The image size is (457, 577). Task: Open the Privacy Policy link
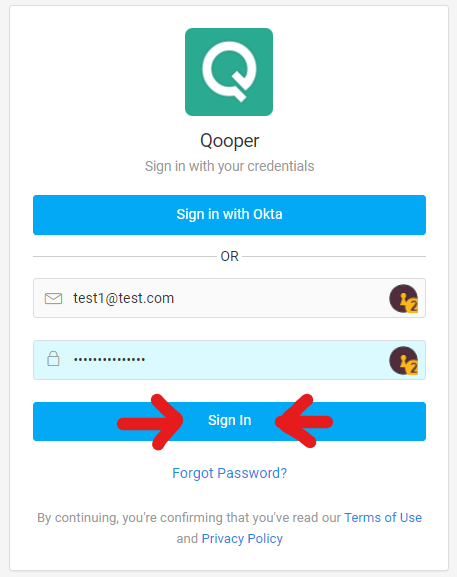click(x=242, y=539)
